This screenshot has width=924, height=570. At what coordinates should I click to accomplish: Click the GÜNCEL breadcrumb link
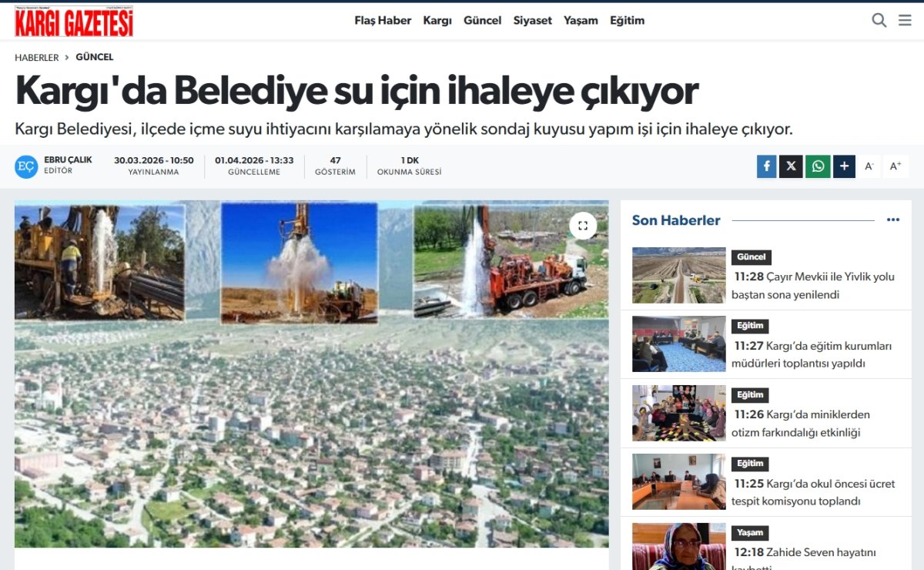click(x=94, y=57)
